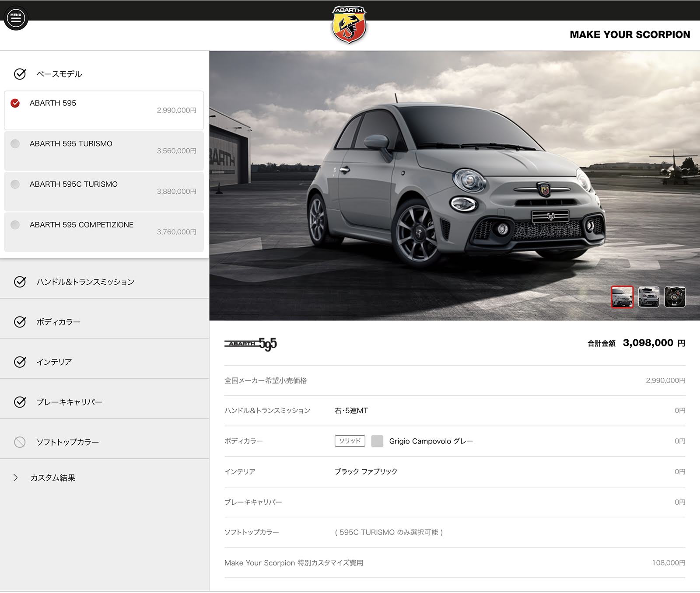Click the 108,000円 customization fee
The height and width of the screenshot is (593, 700).
pos(668,563)
